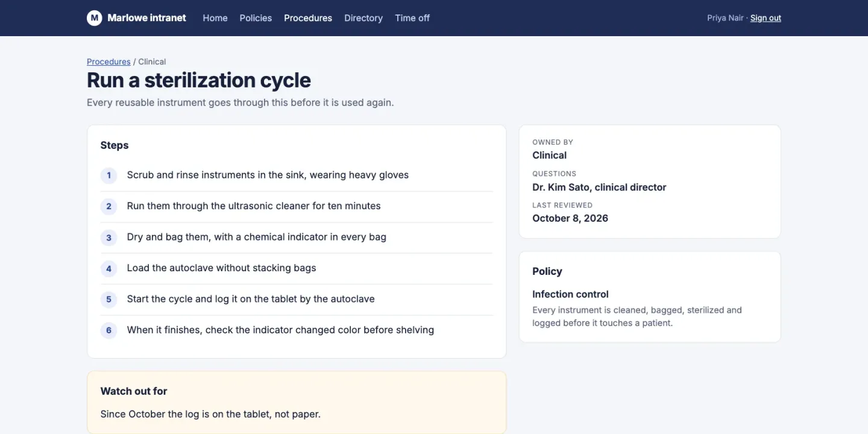Click the Policy card heading
868x434 pixels.
coord(547,271)
